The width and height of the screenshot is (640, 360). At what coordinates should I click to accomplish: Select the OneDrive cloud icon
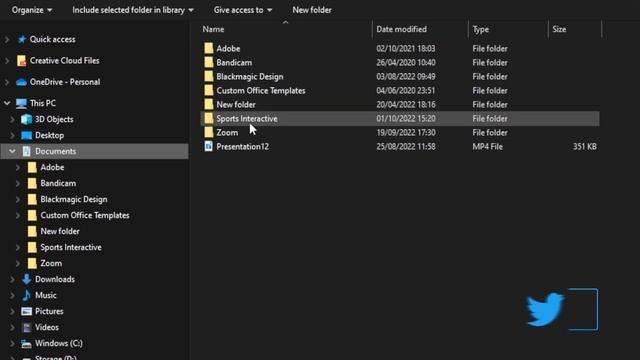click(21, 82)
